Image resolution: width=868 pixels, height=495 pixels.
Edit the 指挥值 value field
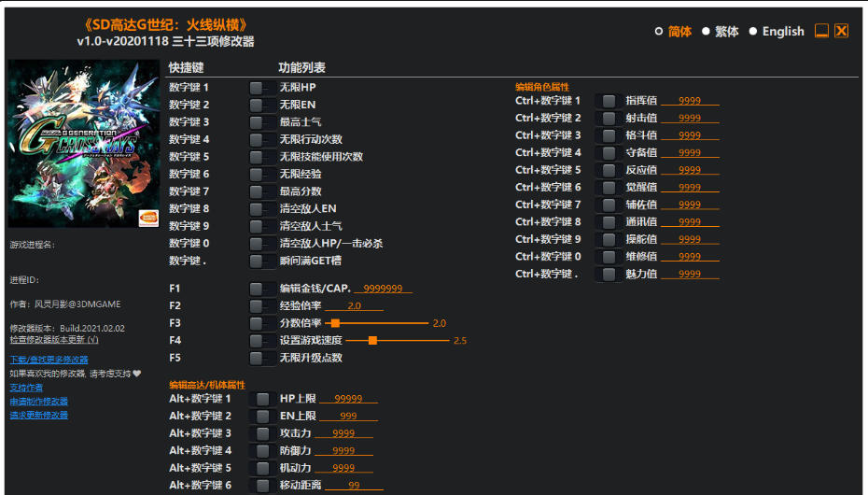tap(690, 101)
